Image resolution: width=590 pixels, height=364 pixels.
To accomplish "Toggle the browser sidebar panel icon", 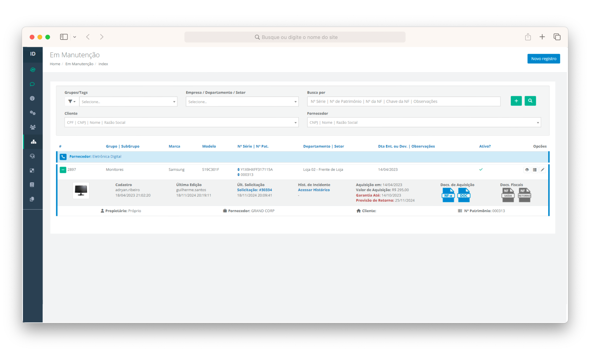I will point(64,37).
